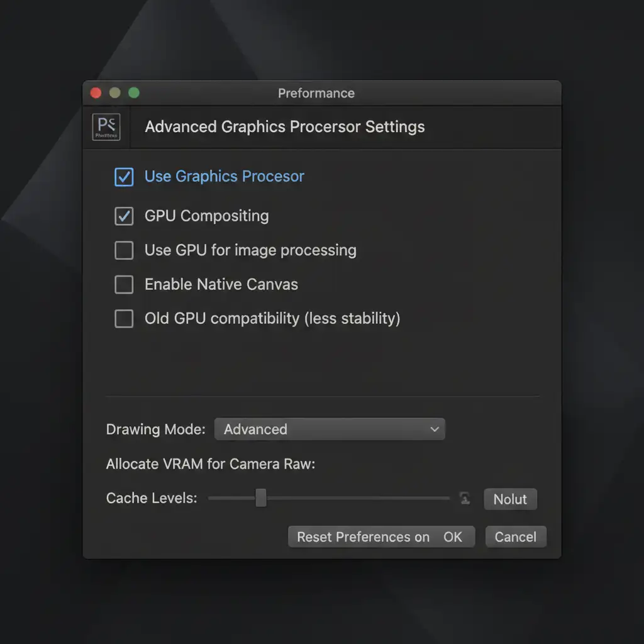Viewport: 644px width, 644px height.
Task: Disable the Use Graphics Procesor checkbox
Action: 124,177
